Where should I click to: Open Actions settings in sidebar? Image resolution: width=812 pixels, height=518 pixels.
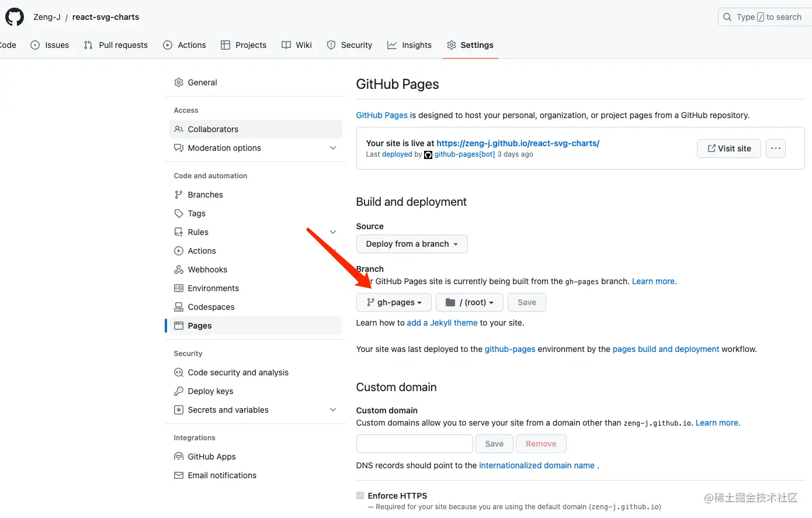[x=255, y=251]
